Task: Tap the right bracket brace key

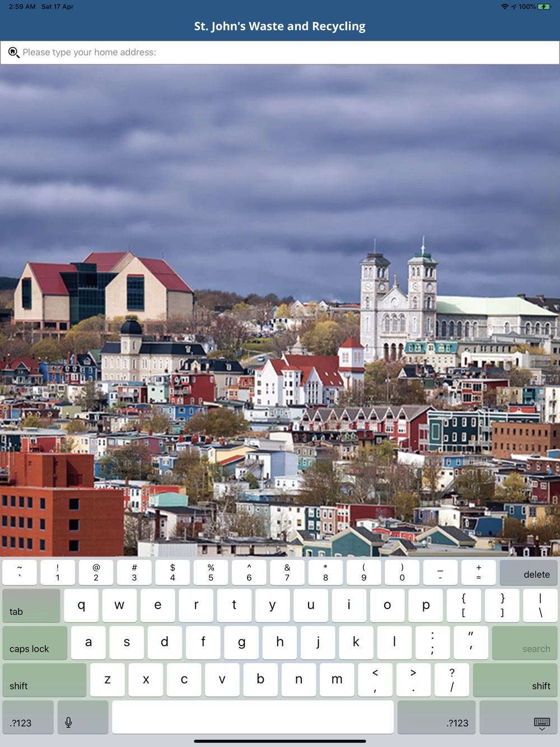Action: point(502,605)
